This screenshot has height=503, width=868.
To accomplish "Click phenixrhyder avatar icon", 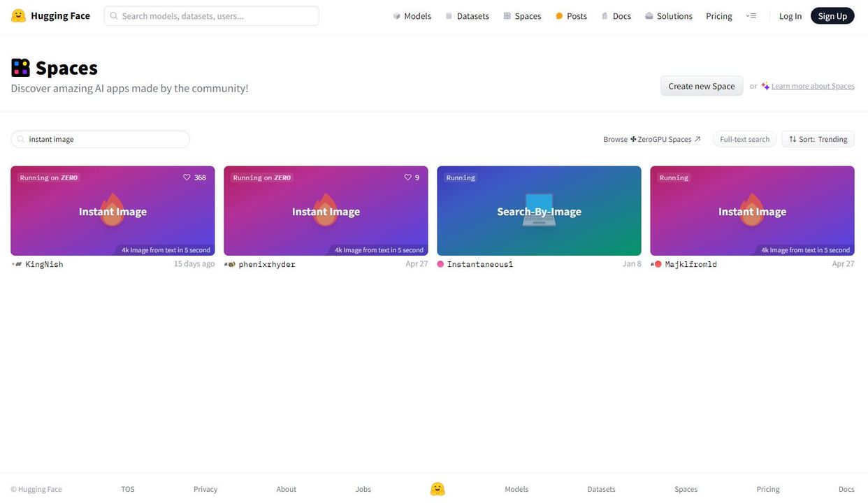I will 230,264.
